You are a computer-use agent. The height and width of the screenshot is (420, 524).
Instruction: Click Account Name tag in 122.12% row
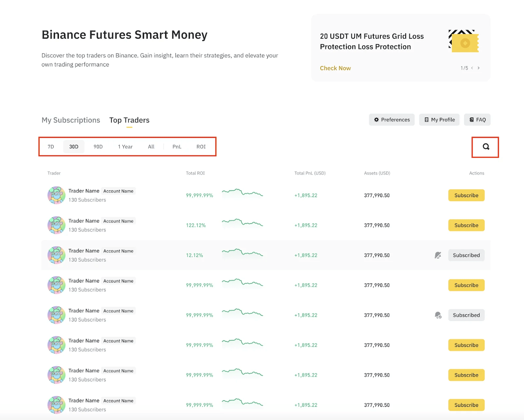[x=118, y=221]
